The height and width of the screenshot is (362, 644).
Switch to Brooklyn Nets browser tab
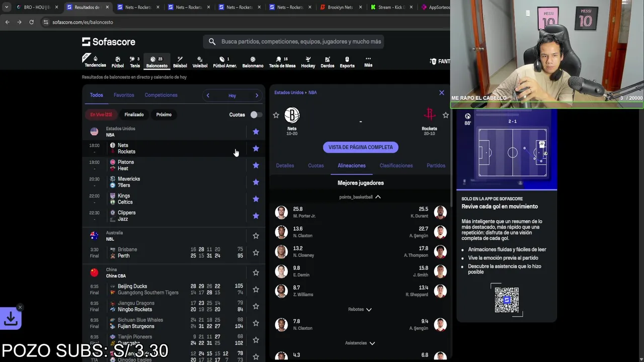click(x=340, y=8)
